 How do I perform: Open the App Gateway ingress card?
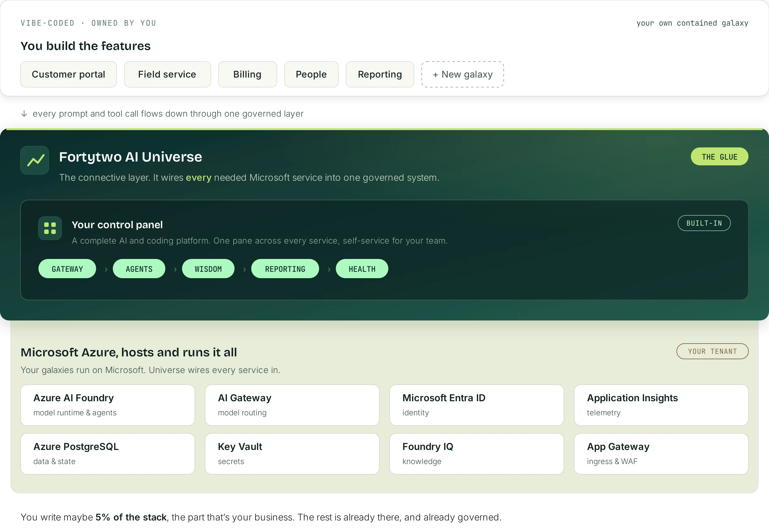pos(661,454)
